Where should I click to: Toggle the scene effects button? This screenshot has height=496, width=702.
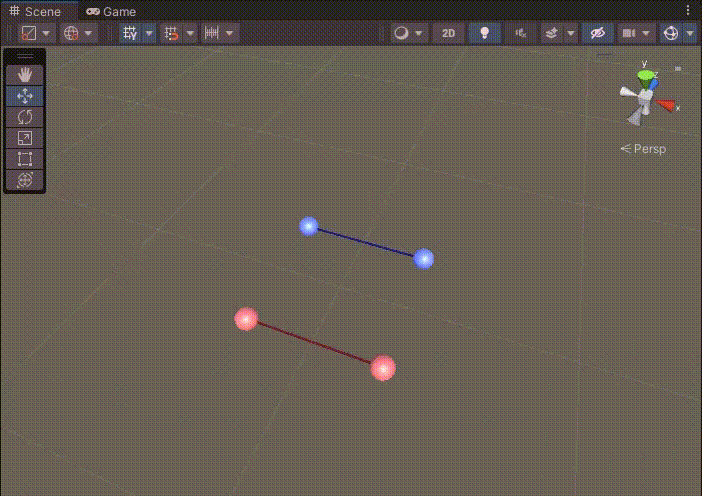pyautogui.click(x=552, y=33)
